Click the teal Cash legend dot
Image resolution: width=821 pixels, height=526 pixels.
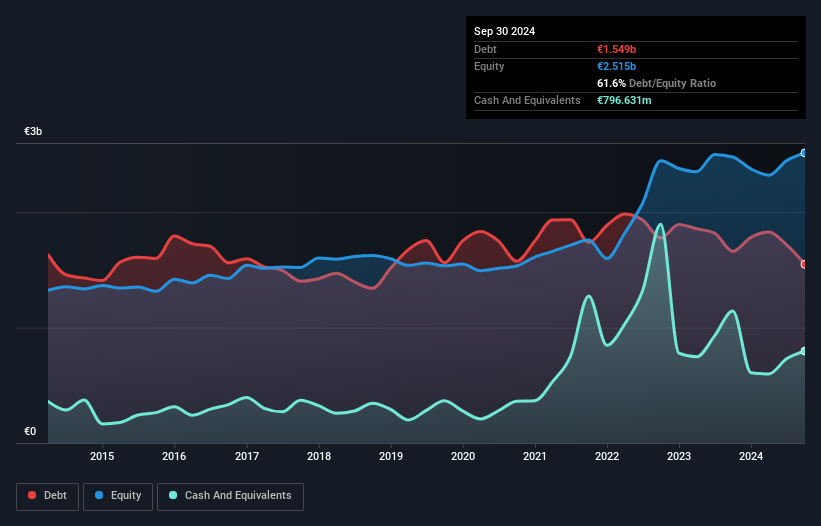pyautogui.click(x=173, y=495)
